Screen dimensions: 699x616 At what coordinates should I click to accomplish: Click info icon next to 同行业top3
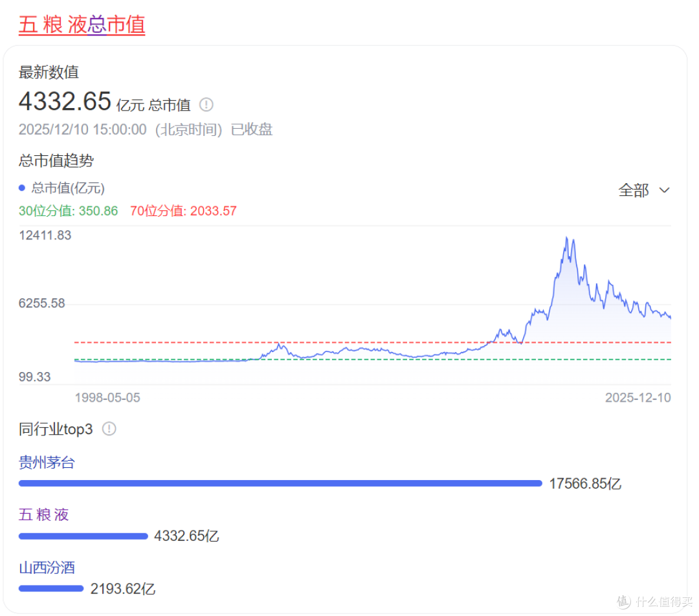(x=109, y=429)
